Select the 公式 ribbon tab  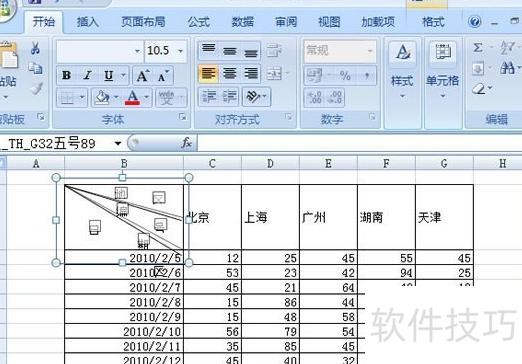pyautogui.click(x=199, y=22)
